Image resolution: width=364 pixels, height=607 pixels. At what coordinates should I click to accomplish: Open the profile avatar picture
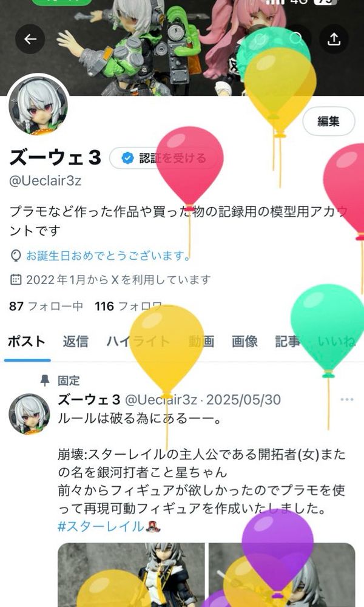pyautogui.click(x=39, y=105)
